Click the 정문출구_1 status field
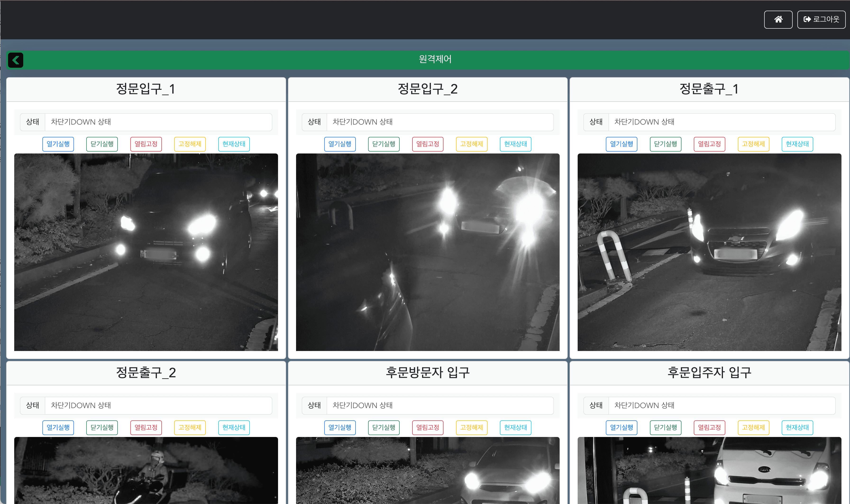Image resolution: width=850 pixels, height=504 pixels. (721, 122)
